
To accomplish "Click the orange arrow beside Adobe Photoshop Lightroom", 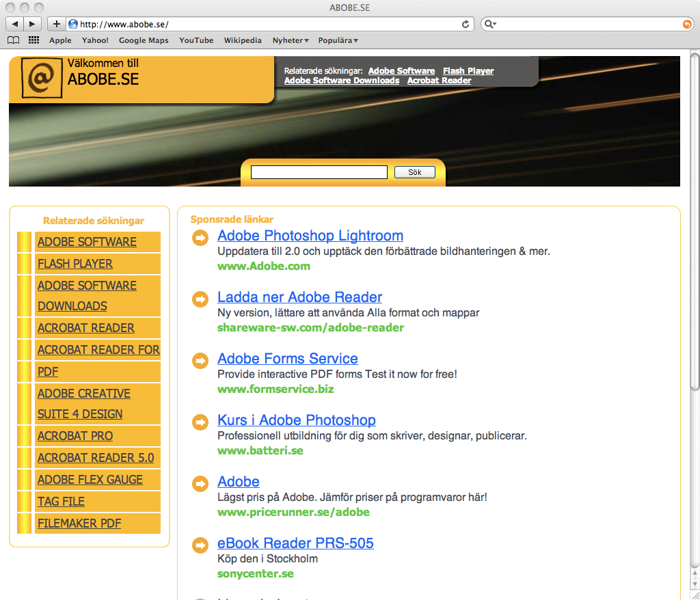I will 200,237.
